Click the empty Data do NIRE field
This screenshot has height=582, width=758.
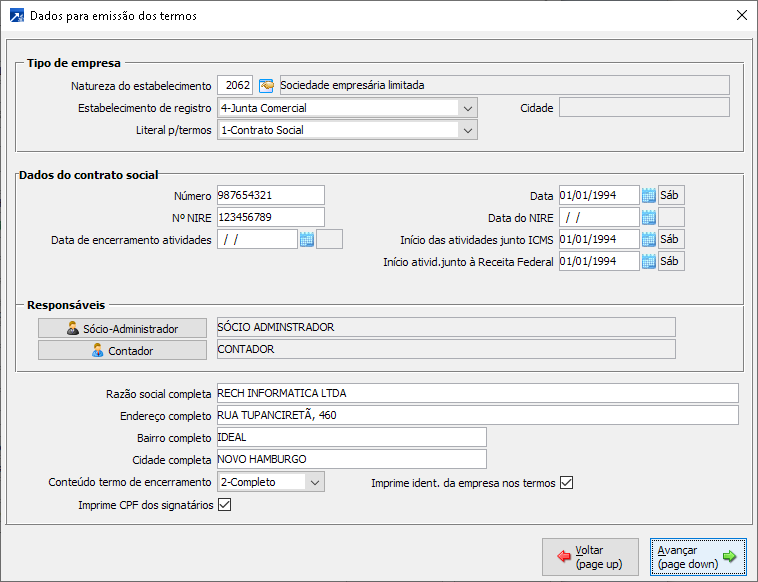[x=599, y=217]
